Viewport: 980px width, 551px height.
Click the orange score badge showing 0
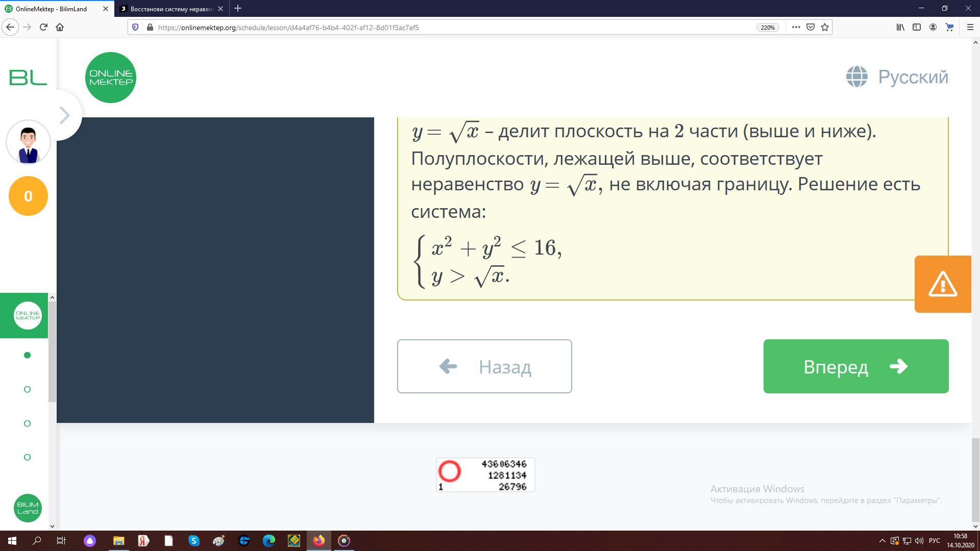coord(28,196)
